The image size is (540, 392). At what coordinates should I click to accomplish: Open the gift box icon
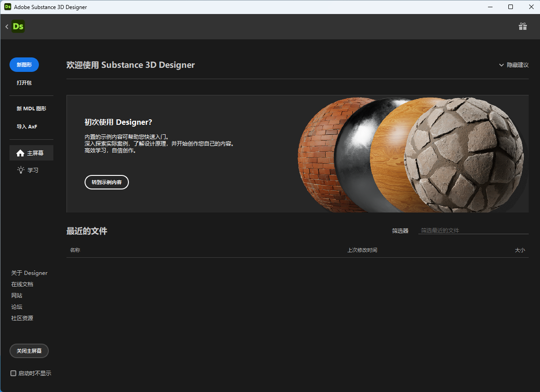click(522, 26)
